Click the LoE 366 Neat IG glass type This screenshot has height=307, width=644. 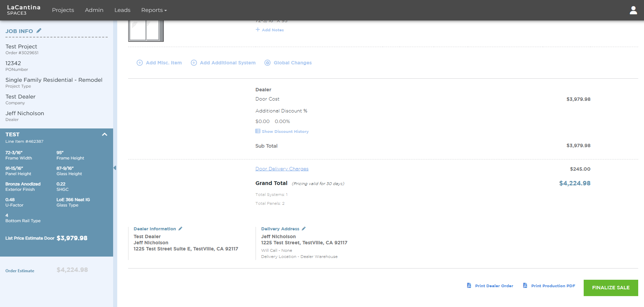coord(73,200)
